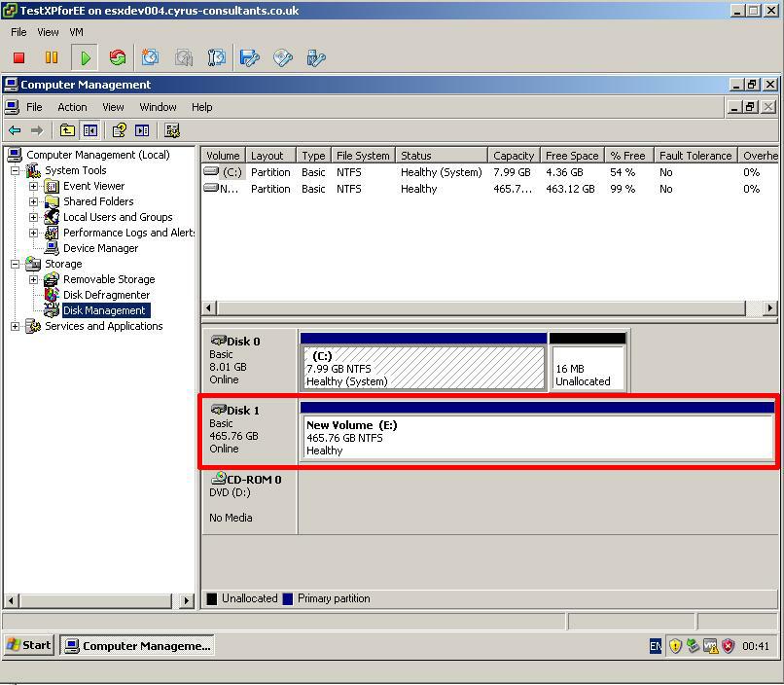Open the Snapshot Manager icon

click(x=217, y=58)
